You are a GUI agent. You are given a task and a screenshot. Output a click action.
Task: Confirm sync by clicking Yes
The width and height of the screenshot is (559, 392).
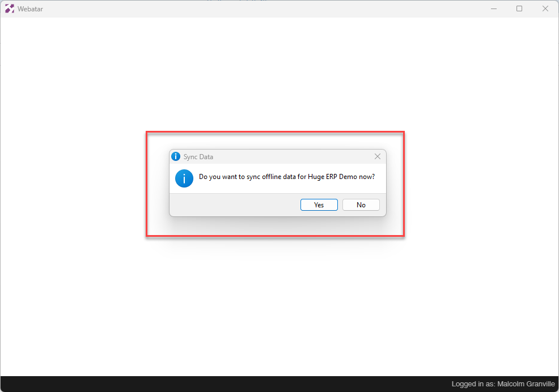pos(319,205)
